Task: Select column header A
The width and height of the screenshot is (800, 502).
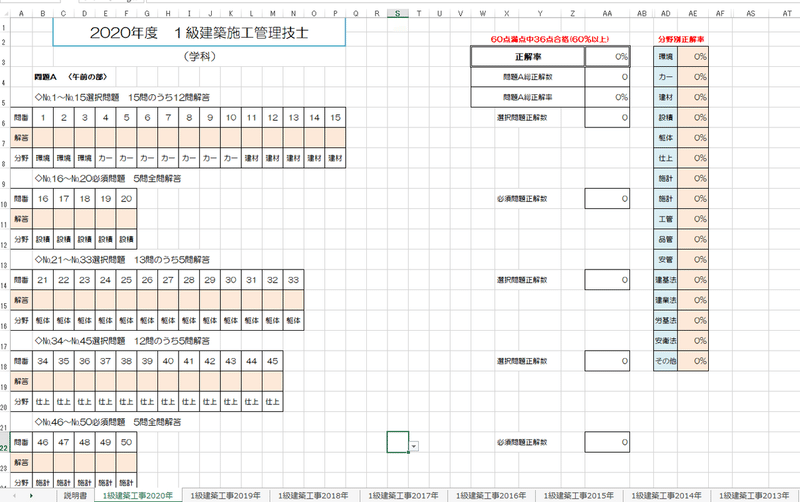Action: [x=21, y=13]
